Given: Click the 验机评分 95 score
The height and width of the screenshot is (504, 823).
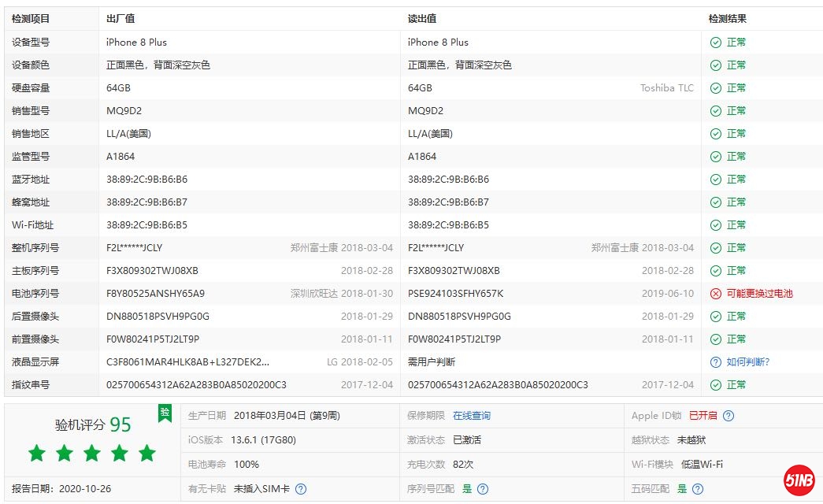Looking at the screenshot, I should (x=93, y=424).
